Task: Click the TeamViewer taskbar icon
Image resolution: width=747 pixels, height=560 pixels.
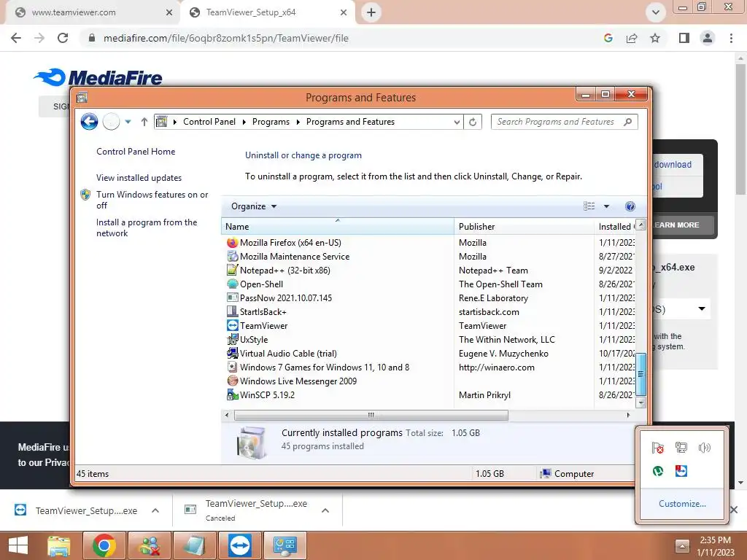Action: pyautogui.click(x=239, y=545)
